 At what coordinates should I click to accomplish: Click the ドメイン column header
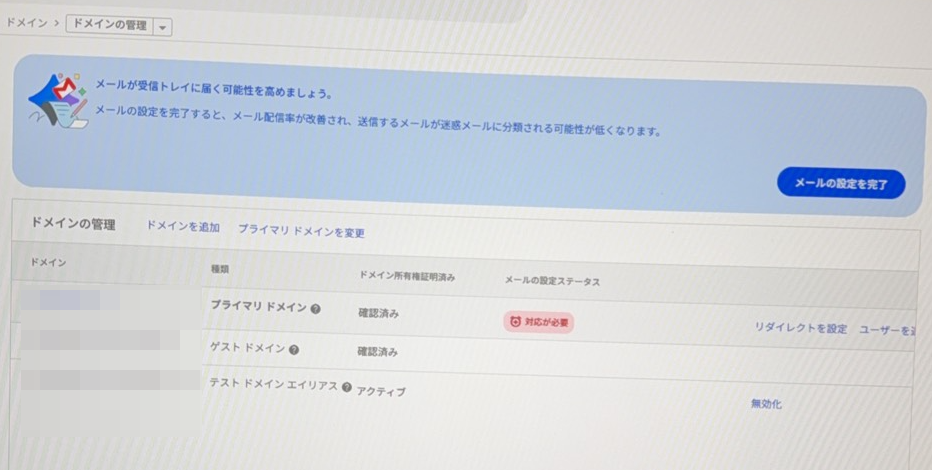(48, 262)
